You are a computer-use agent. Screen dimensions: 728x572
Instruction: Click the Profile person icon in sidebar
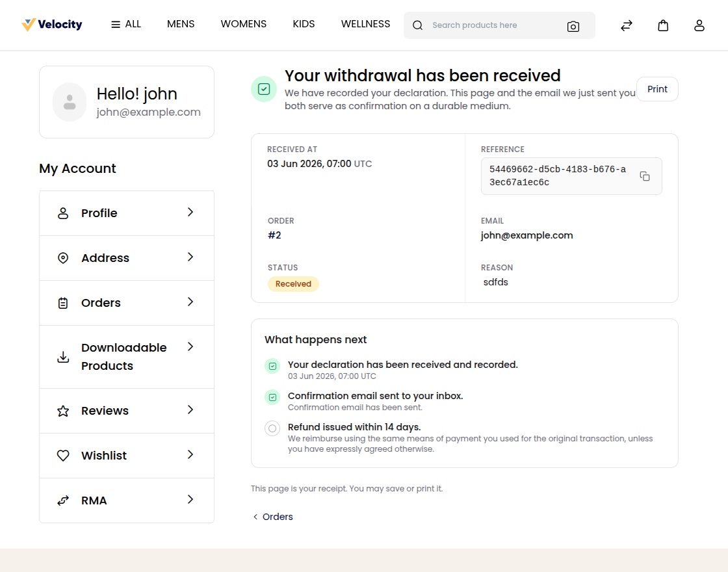point(63,213)
